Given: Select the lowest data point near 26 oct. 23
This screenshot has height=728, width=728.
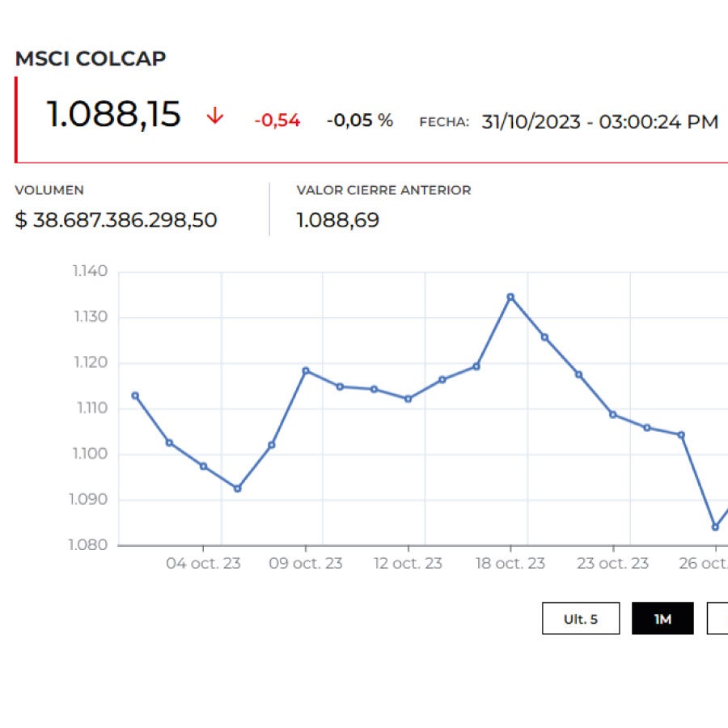Looking at the screenshot, I should (715, 526).
